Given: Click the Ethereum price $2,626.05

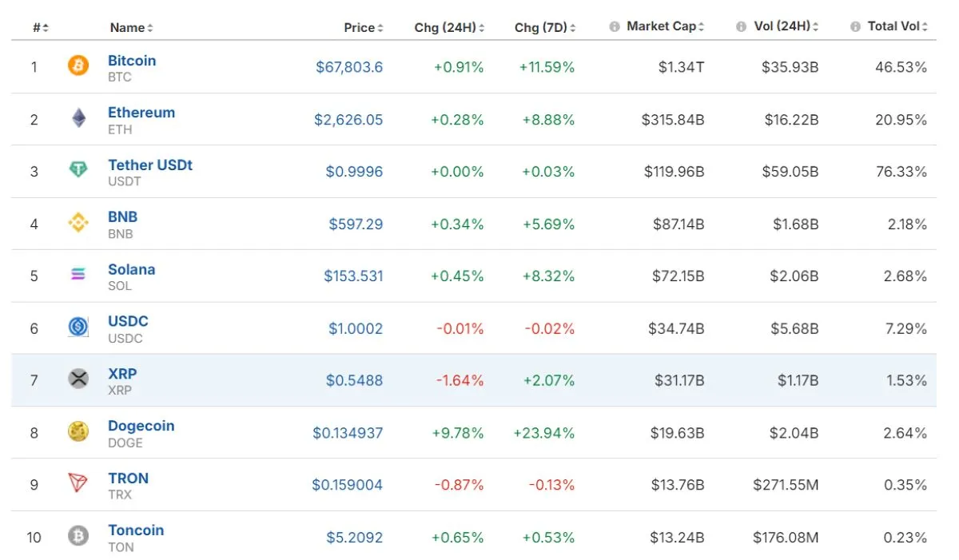Looking at the screenshot, I should (x=348, y=120).
